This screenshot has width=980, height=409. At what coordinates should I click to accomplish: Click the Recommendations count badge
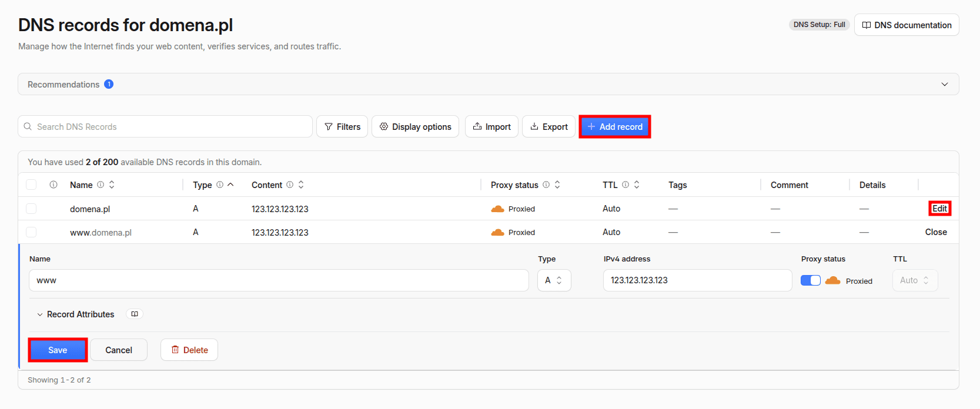[109, 84]
